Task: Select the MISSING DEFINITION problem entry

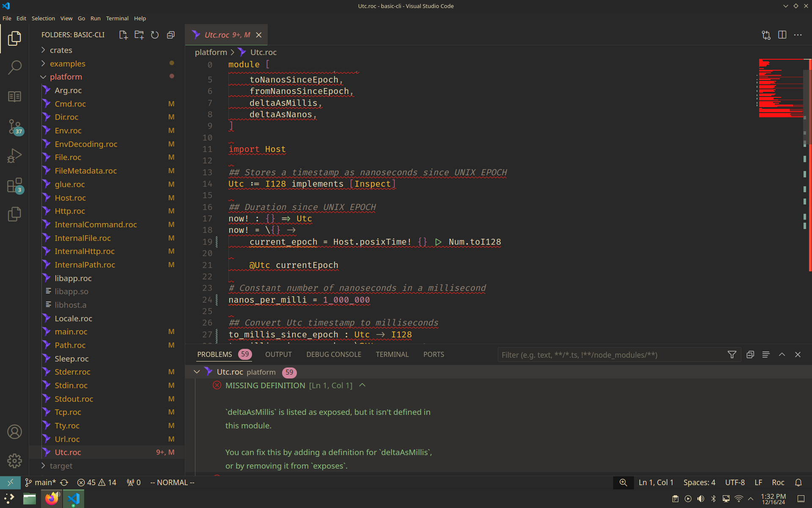Action: coord(265,385)
